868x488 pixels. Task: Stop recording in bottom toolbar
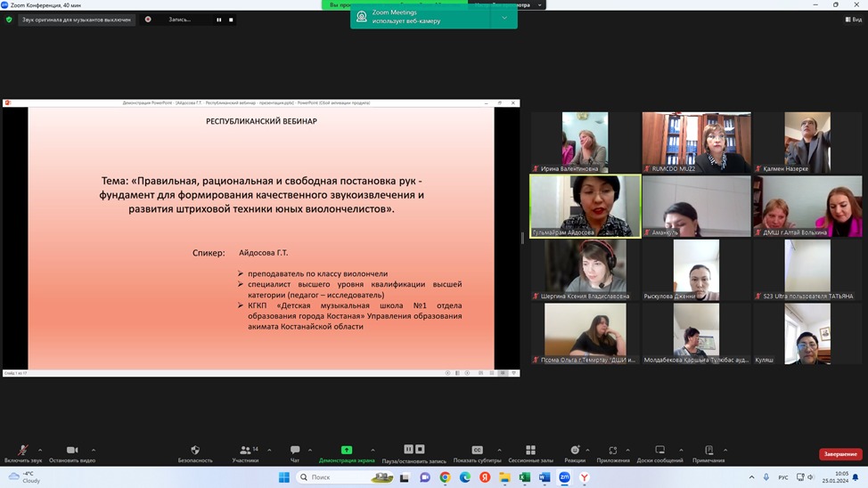coord(420,450)
